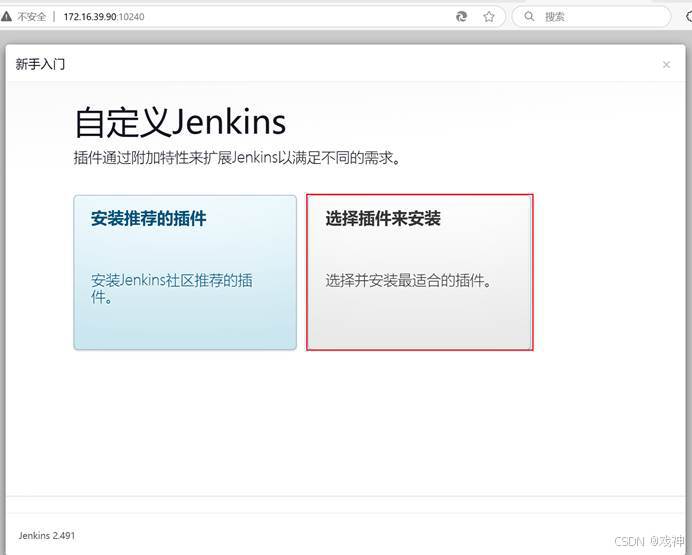Close the 新手入门 setup dialog
692x555 pixels.
click(x=666, y=65)
